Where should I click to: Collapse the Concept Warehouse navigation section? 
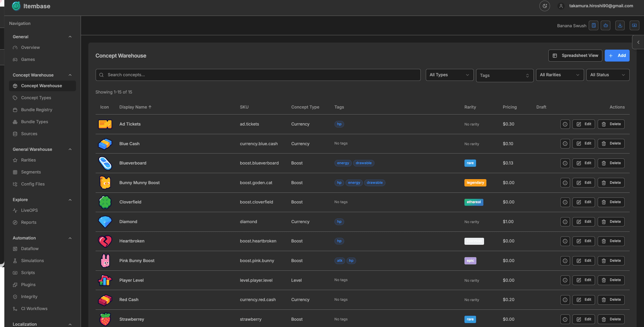pyautogui.click(x=70, y=75)
